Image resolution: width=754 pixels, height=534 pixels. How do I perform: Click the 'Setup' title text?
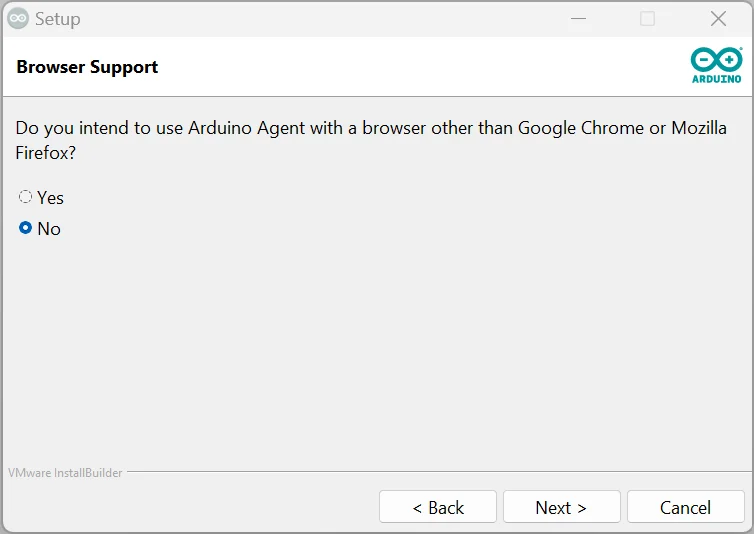pos(58,19)
